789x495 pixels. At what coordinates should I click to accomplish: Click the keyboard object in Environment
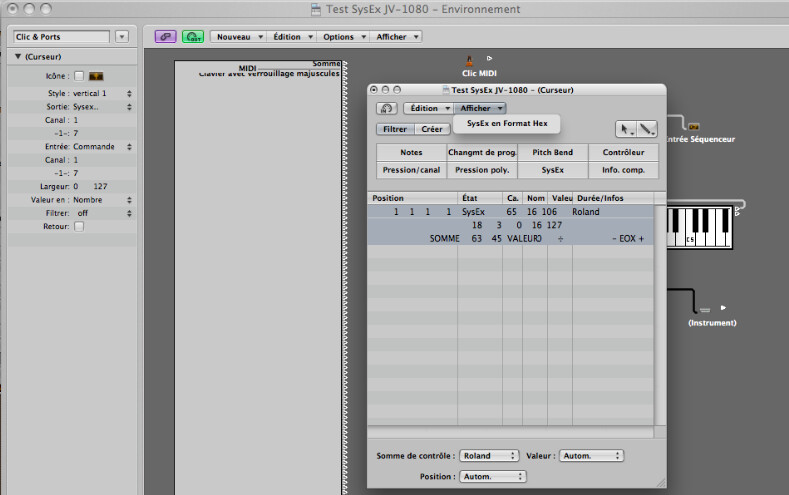tap(699, 227)
